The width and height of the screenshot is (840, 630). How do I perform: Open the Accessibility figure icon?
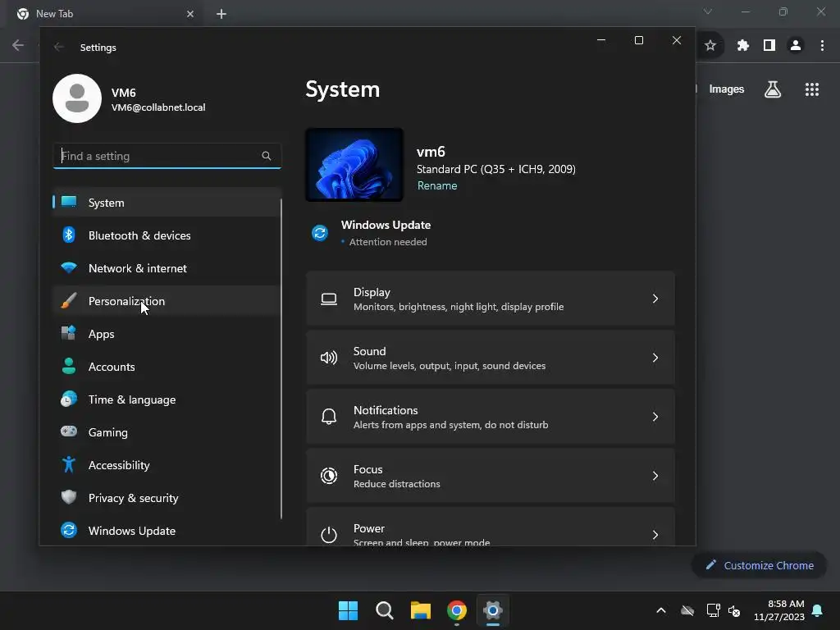[69, 464]
